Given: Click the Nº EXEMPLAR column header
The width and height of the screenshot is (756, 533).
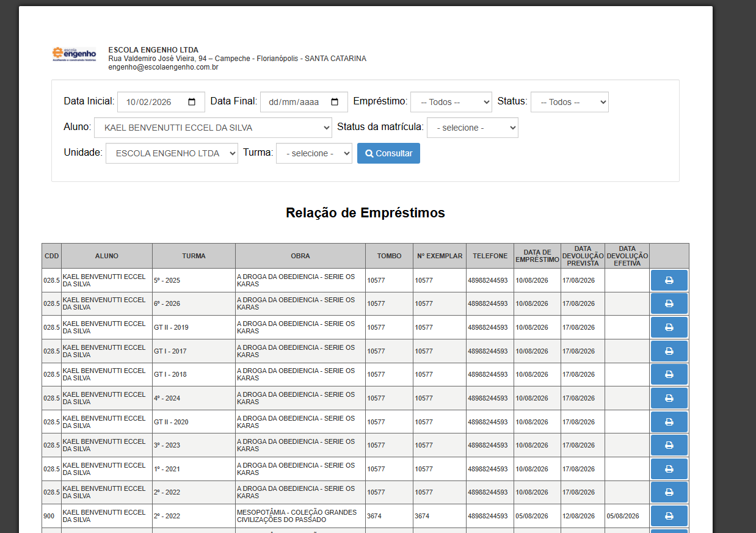Looking at the screenshot, I should pos(440,256).
